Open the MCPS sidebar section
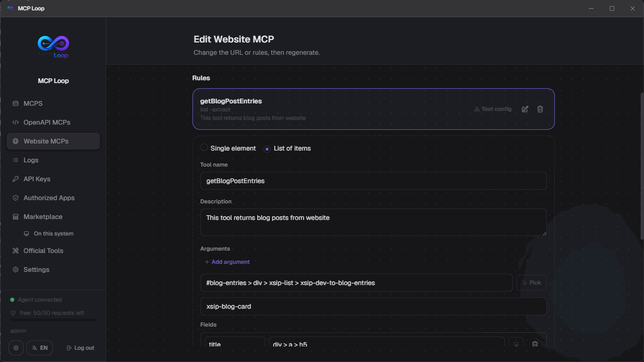Image resolution: width=644 pixels, height=362 pixels. [x=53, y=103]
